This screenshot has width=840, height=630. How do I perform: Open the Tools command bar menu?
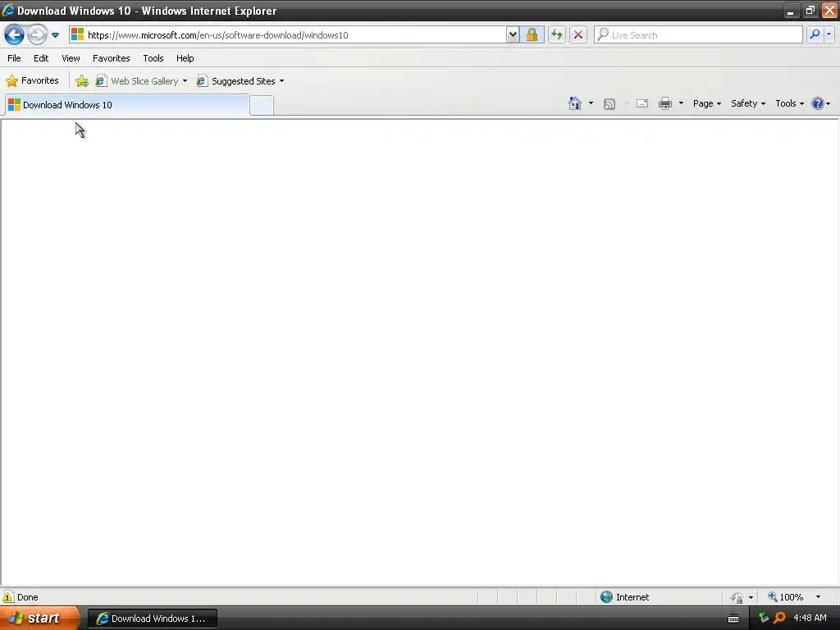coord(790,103)
